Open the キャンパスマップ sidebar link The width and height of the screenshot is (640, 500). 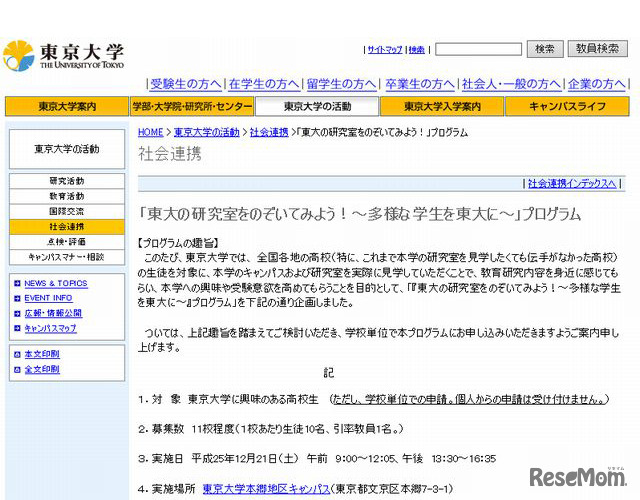(50, 328)
